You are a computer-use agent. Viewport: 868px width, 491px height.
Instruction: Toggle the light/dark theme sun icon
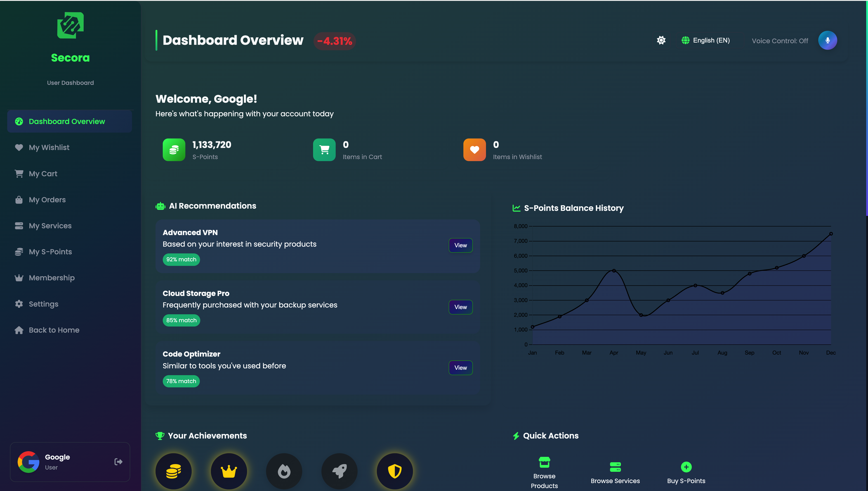point(661,41)
